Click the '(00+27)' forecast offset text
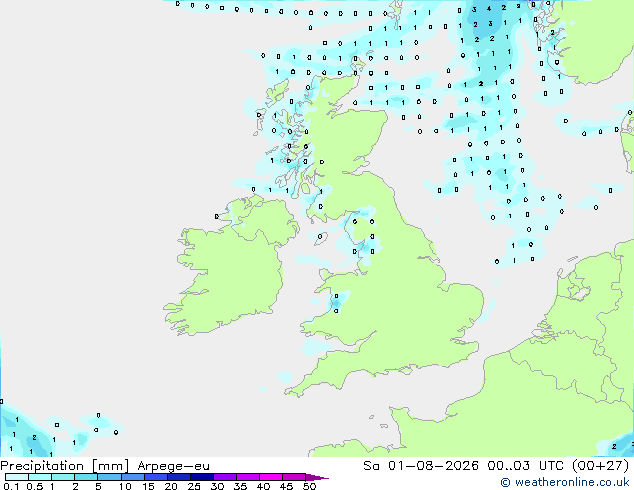The image size is (634, 490). click(600, 466)
